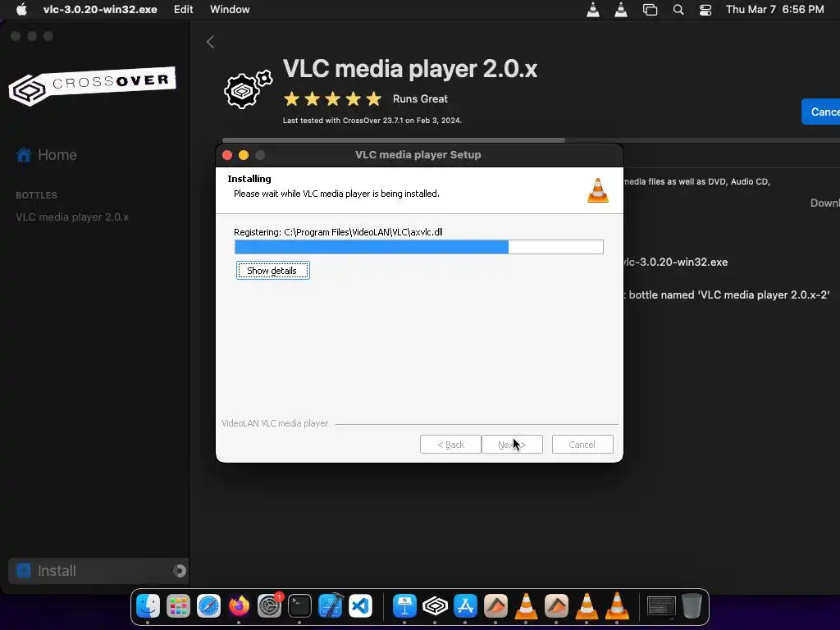Launch Safari from the Dock
840x630 pixels.
[208, 606]
